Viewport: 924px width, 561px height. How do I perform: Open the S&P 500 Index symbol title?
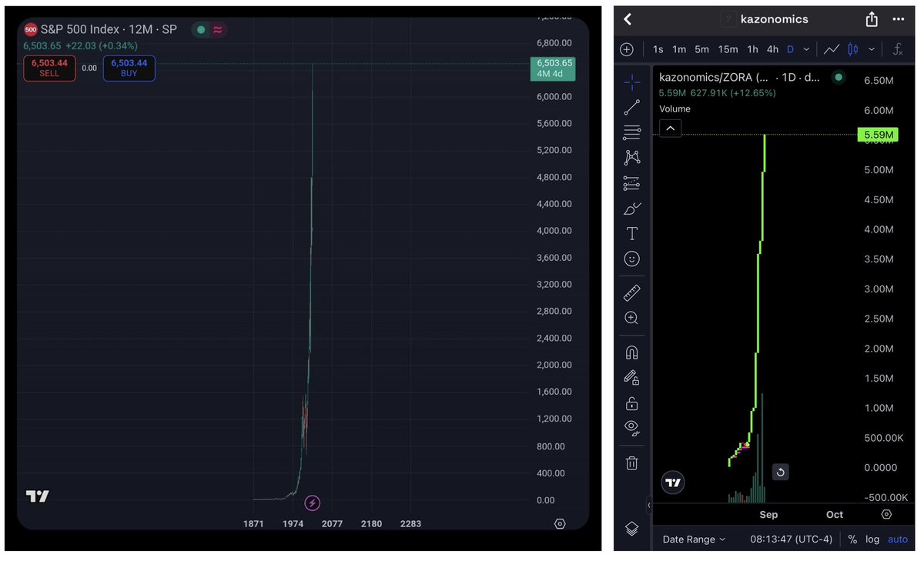pyautogui.click(x=109, y=29)
